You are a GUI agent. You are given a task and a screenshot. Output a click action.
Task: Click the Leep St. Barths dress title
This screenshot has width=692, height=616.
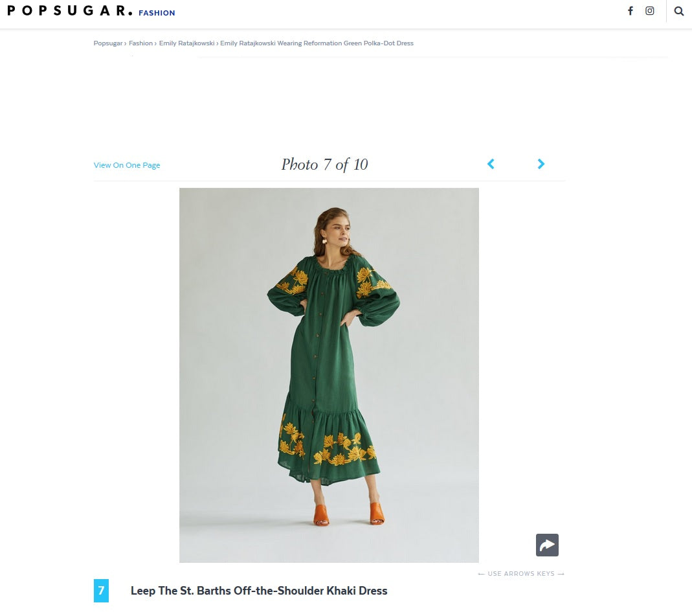click(x=259, y=591)
